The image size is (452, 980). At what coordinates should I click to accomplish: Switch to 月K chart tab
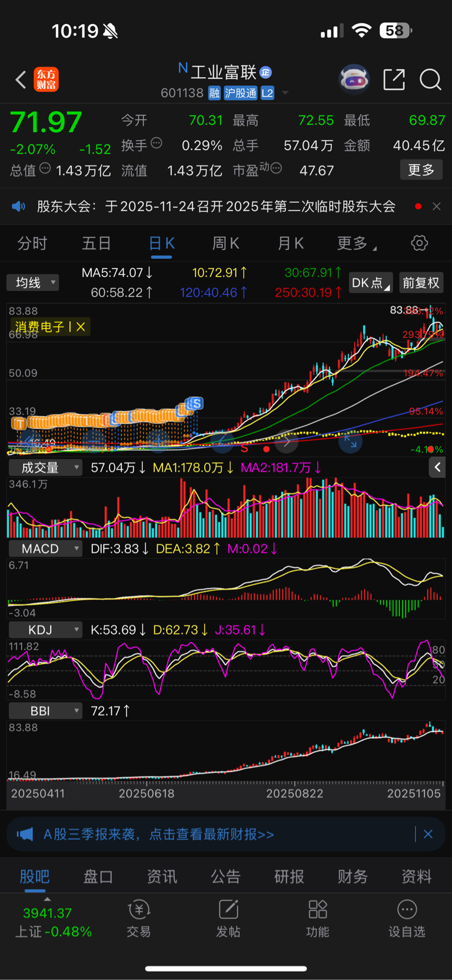coord(290,243)
